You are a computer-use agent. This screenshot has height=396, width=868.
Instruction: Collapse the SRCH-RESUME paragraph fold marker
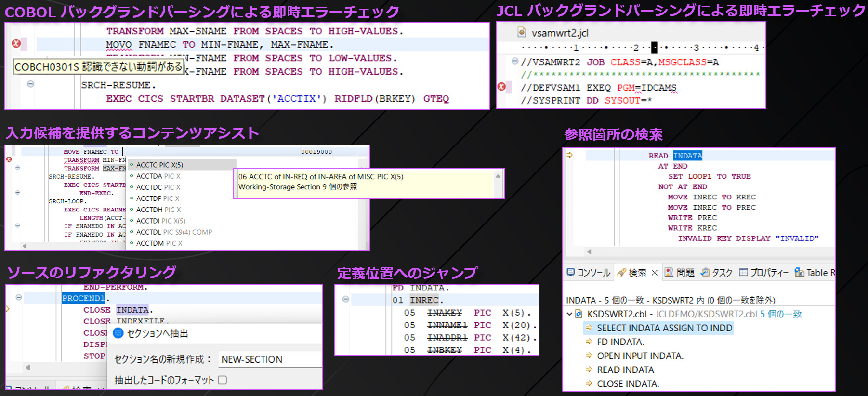[30, 84]
